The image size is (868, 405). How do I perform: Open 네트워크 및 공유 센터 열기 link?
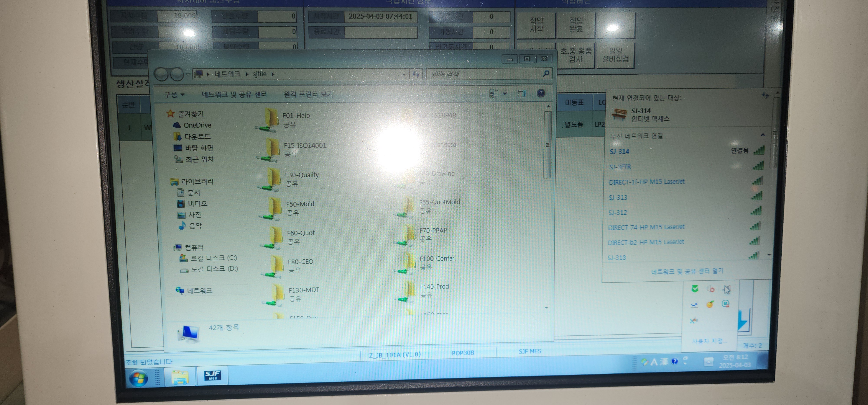pos(687,271)
